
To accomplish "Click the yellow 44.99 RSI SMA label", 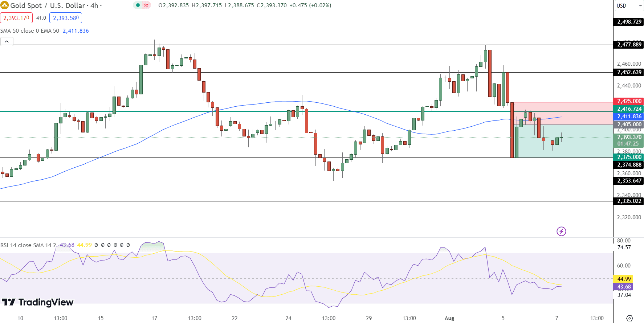I will point(624,279).
